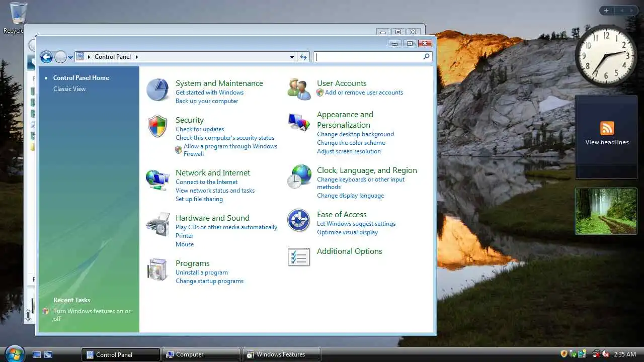Click the 2:35 AM taskbar clock
The image size is (644, 362).
(x=625, y=354)
